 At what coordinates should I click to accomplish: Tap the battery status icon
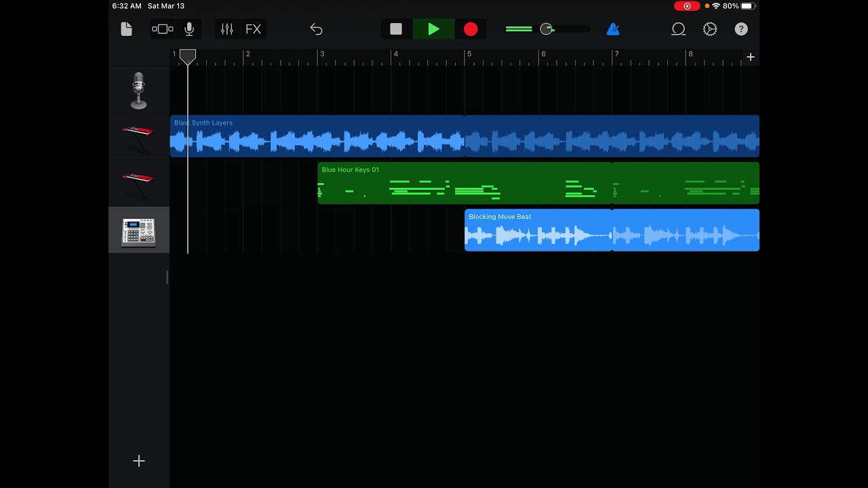pos(748,6)
